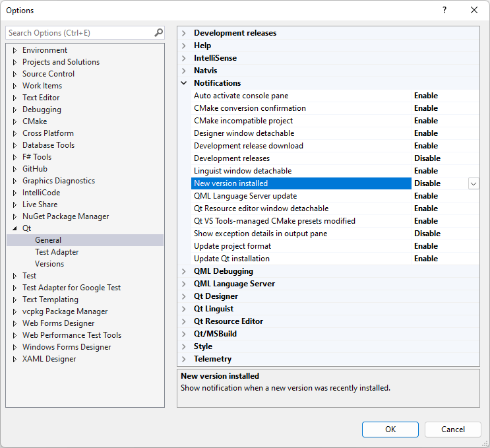
Task: Click Disable value for New version installed
Action: pyautogui.click(x=427, y=183)
